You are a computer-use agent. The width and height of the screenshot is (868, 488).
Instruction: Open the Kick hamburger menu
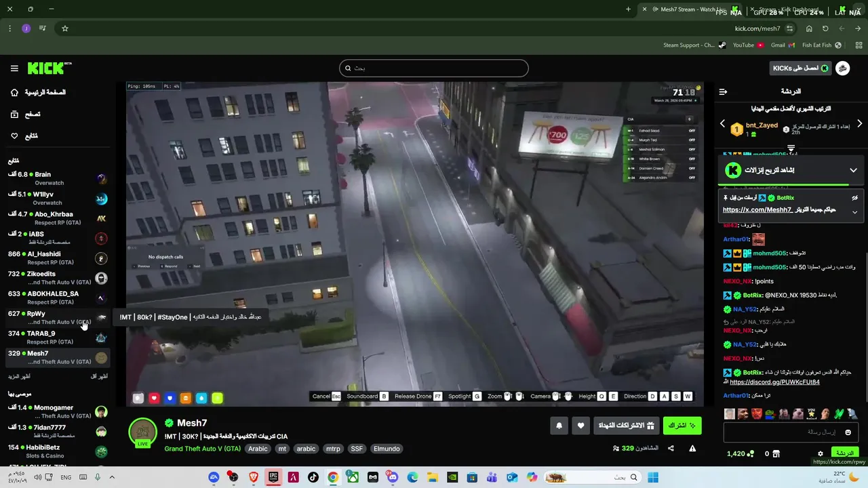[14, 68]
